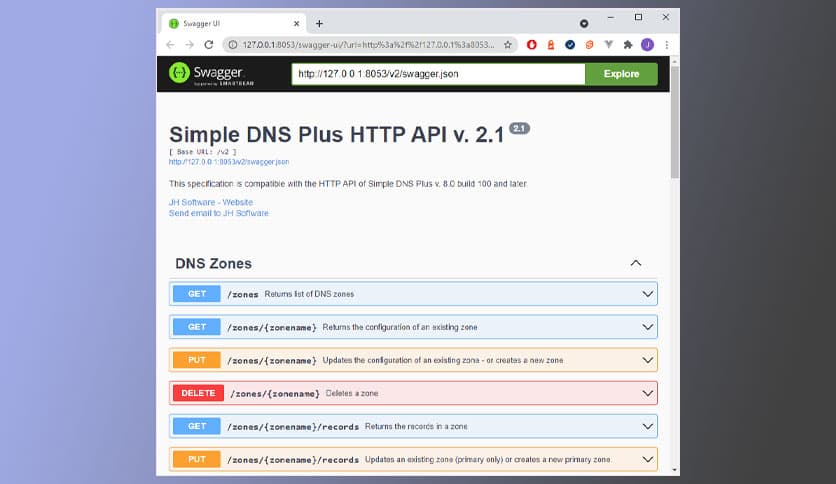Screen dimensions: 836x484
Task: Click GET badge for /zones/{zonename}/records
Action: 197,426
